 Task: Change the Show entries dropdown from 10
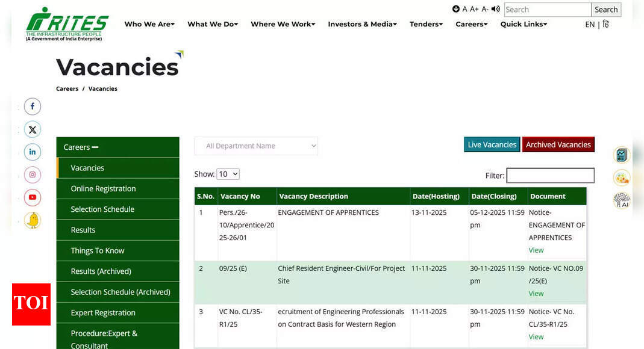(228, 173)
